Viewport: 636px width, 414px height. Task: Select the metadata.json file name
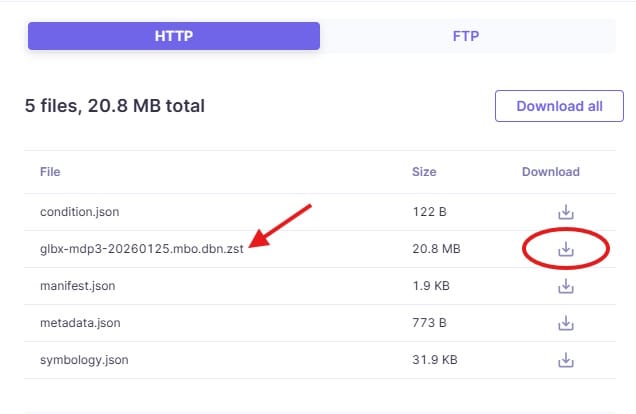(x=78, y=323)
